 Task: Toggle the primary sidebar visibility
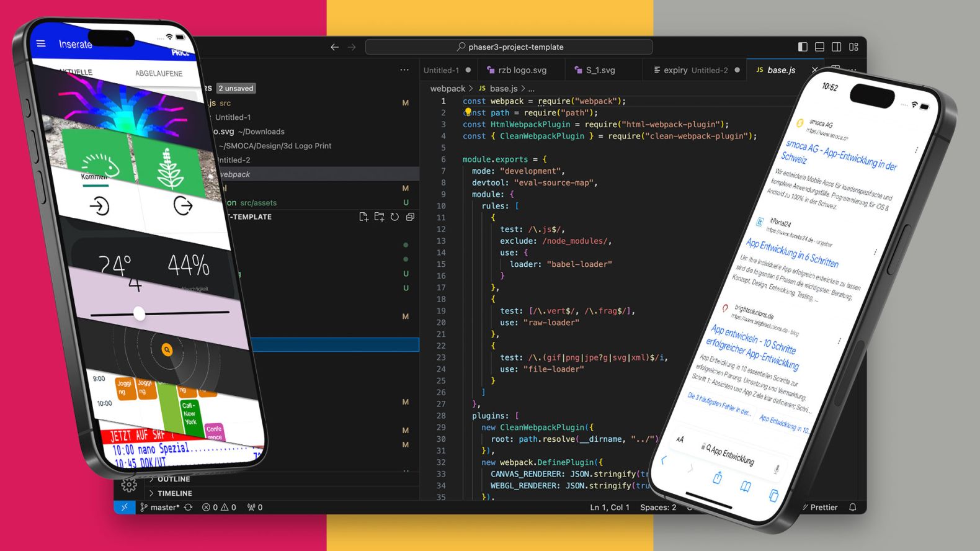(803, 47)
